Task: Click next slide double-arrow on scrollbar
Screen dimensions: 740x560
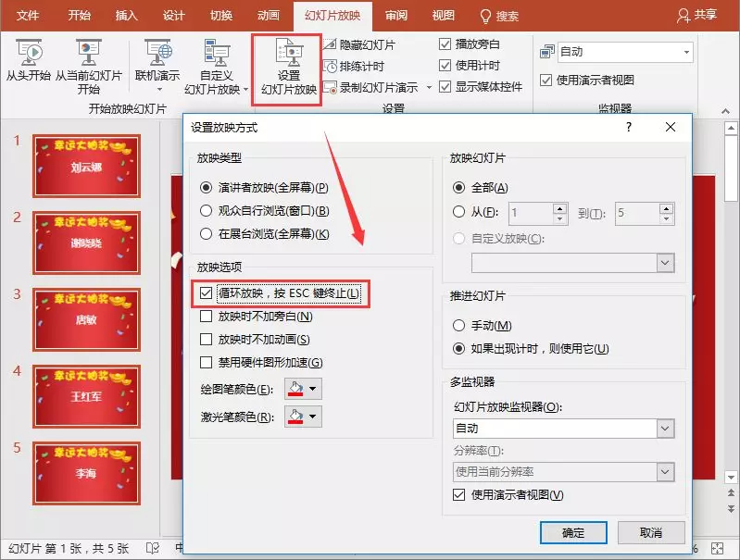Action: click(731, 508)
